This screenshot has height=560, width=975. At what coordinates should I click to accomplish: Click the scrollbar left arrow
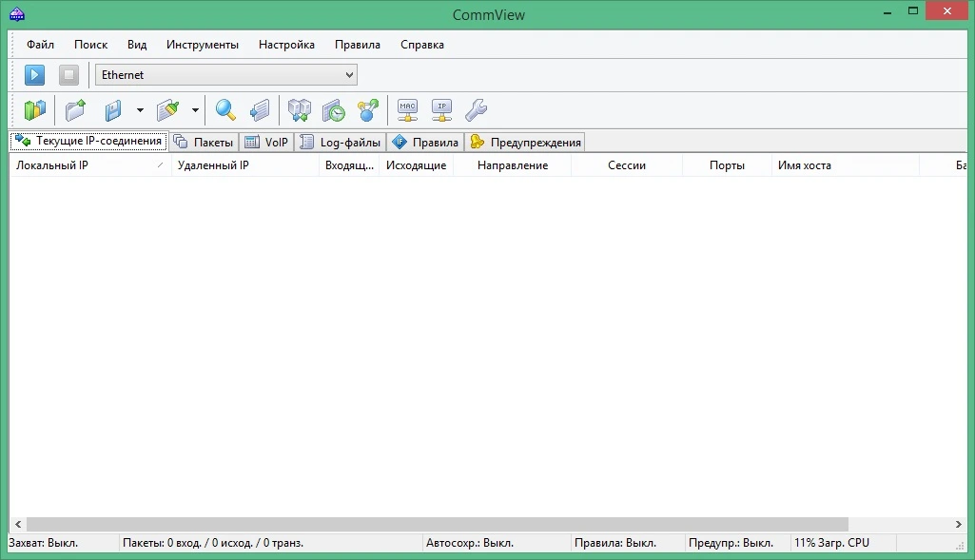coord(18,525)
